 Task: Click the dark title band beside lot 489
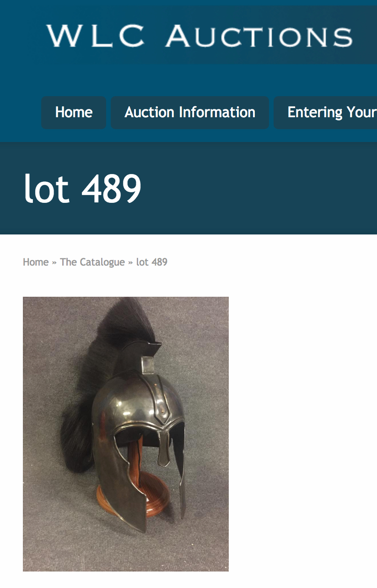tap(261, 188)
